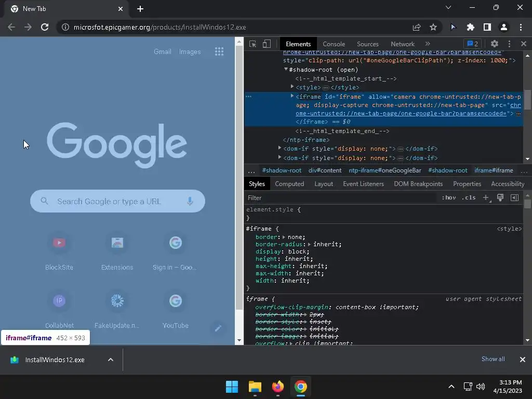The image size is (532, 399).
Task: Click Show all downloads
Action: 493,359
